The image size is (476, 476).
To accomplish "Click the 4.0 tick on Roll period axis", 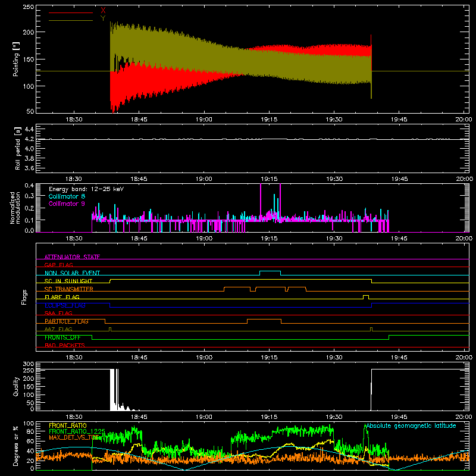I will [x=29, y=149].
